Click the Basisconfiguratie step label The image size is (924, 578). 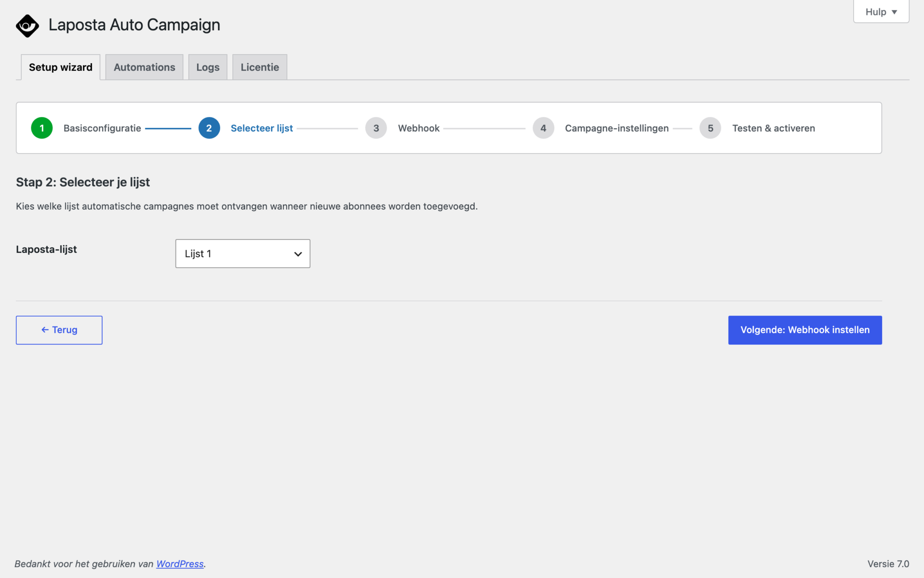[x=102, y=128]
